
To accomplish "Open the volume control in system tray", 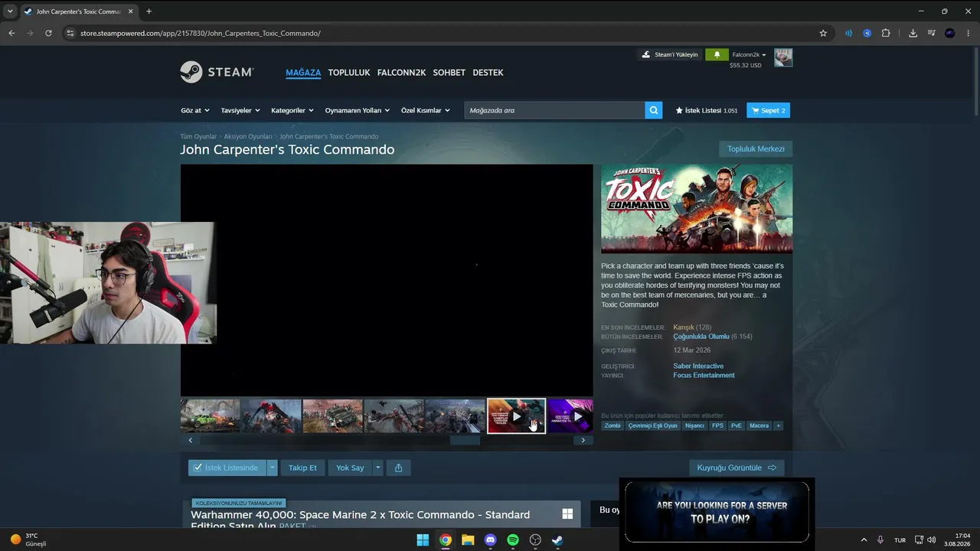I will point(932,540).
